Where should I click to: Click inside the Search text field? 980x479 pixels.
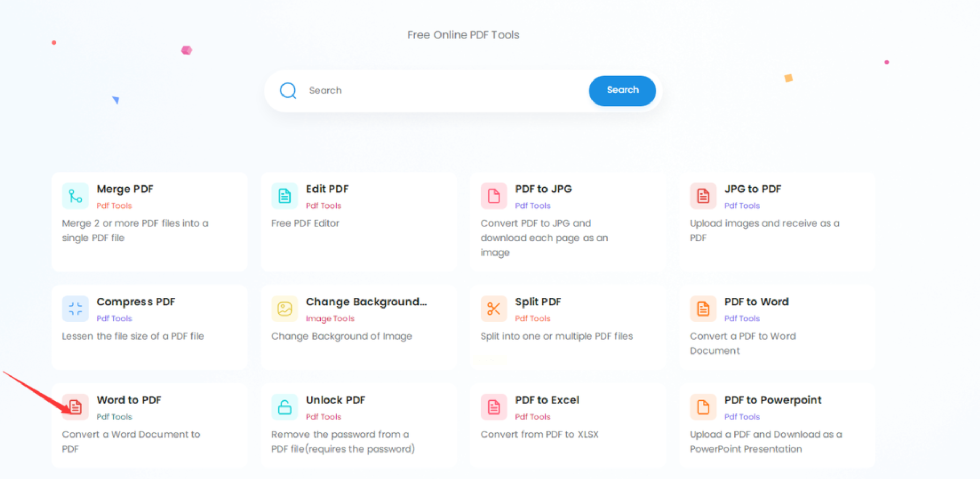click(x=437, y=91)
